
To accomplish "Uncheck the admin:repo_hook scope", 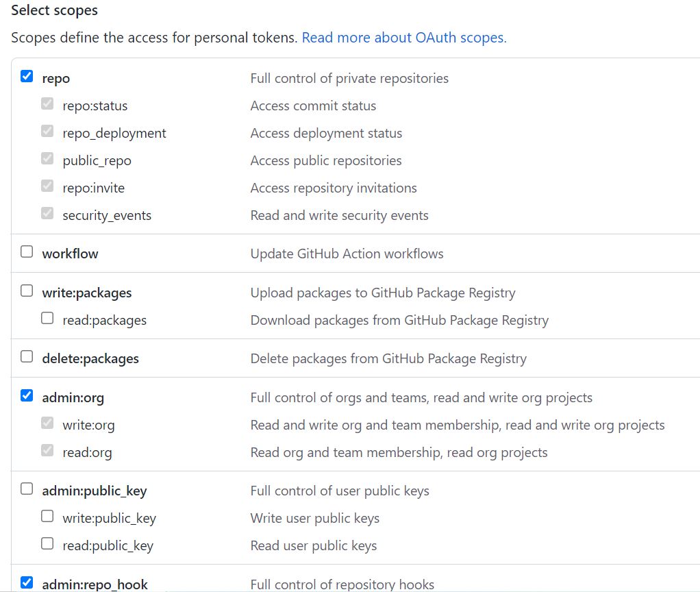I will pyautogui.click(x=27, y=582).
